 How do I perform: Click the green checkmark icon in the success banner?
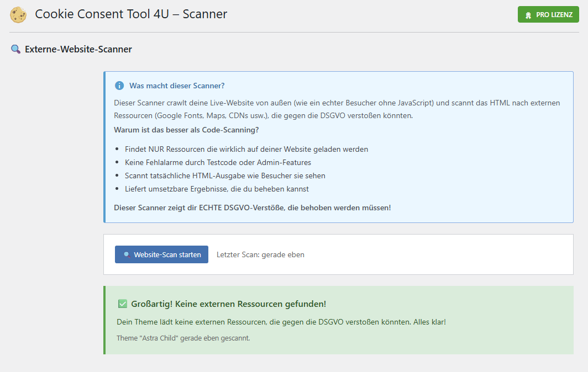click(x=122, y=304)
